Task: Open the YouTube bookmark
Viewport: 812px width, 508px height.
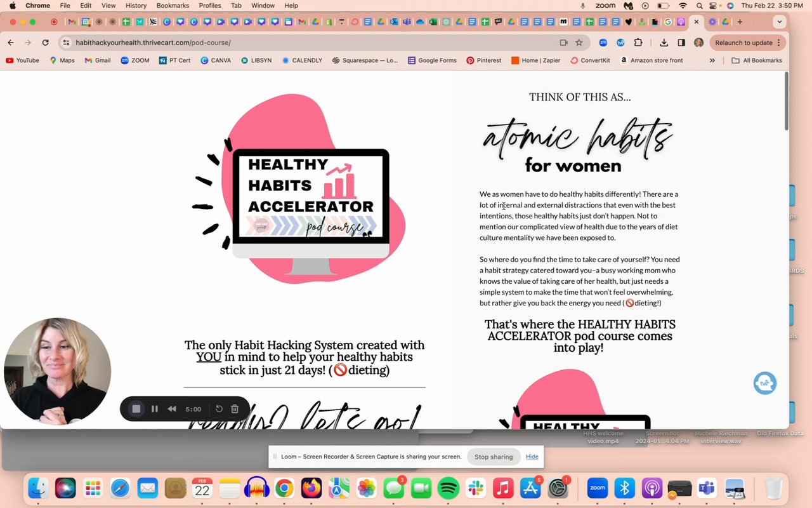Action: pyautogui.click(x=22, y=60)
